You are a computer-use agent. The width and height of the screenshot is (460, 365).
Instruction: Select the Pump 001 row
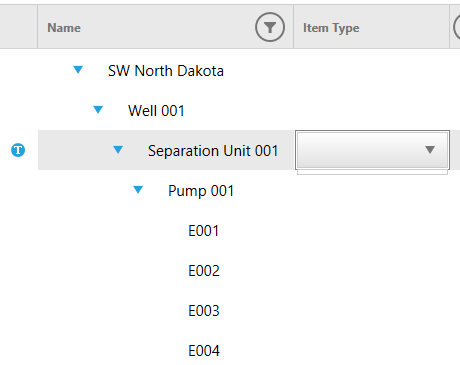coord(201,191)
